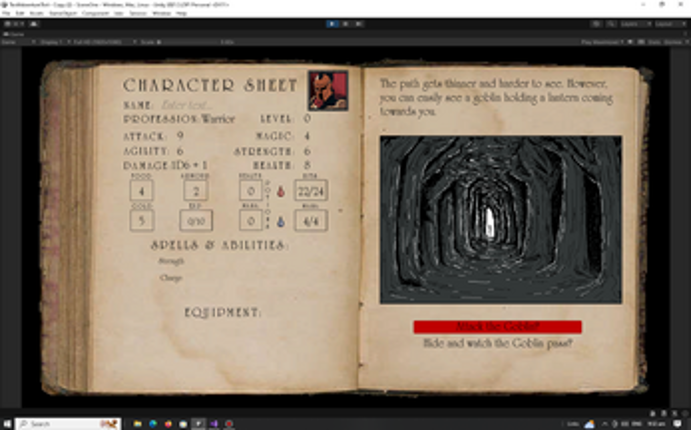Screen dimensions: 691x430
Task: Open Visual Studio from taskbar
Action: pyautogui.click(x=214, y=424)
